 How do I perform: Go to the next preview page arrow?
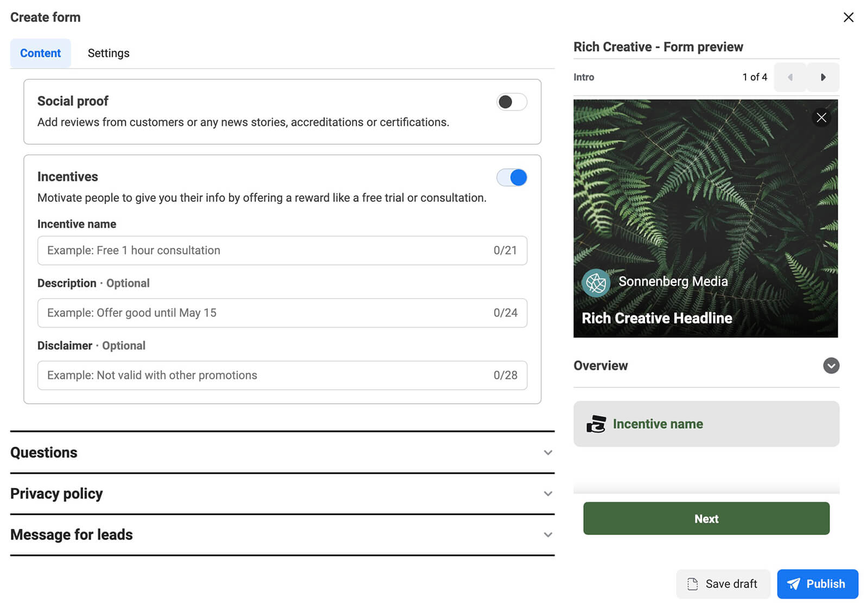[823, 77]
